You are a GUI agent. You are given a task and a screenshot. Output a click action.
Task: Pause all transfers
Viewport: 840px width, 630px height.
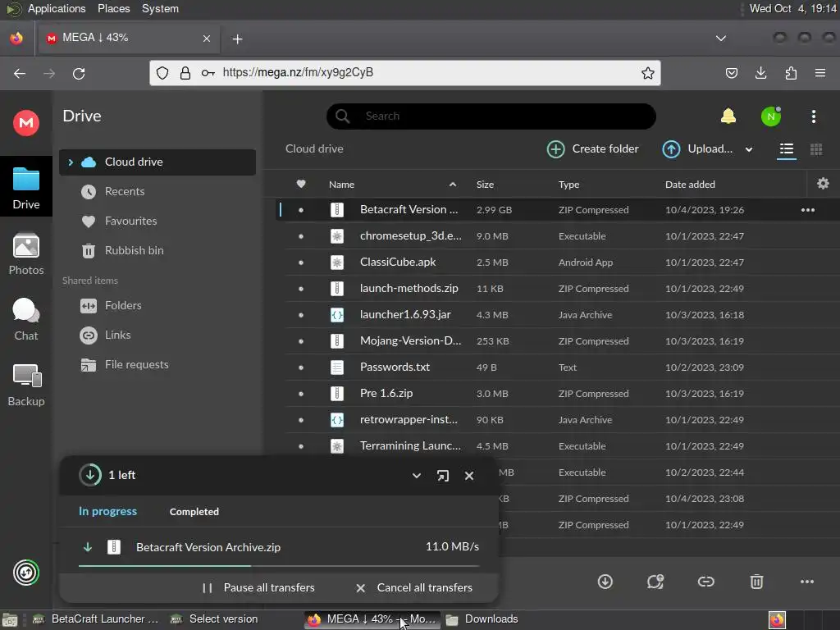tap(258, 587)
